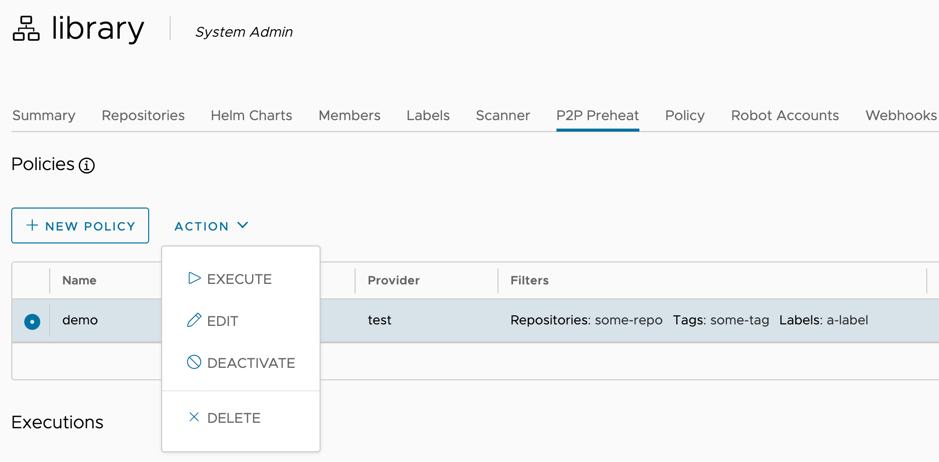Click the Deactivate ban icon
939x462 pixels.
(194, 363)
